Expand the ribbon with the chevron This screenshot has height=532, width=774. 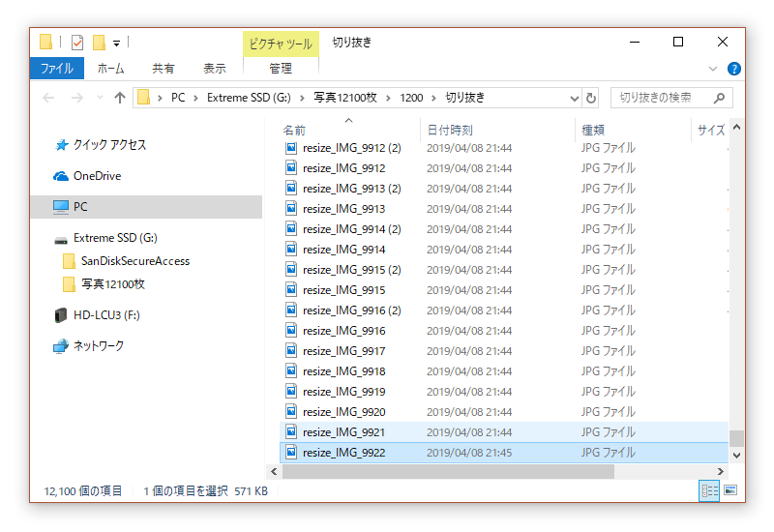713,69
